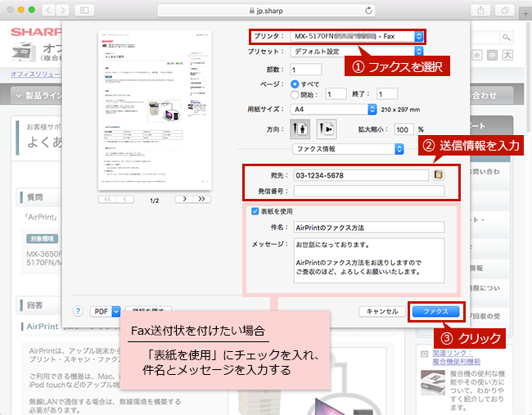Open PDF dropdown arrow

[x=116, y=311]
